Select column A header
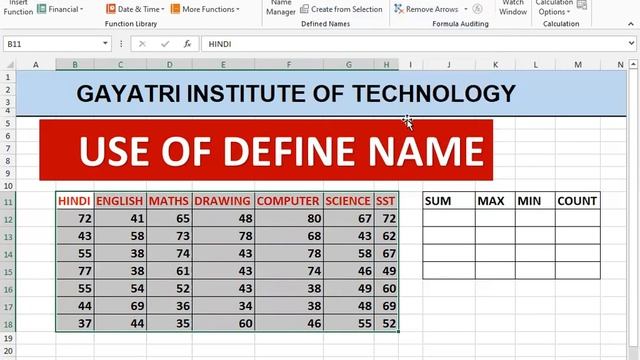 point(36,64)
